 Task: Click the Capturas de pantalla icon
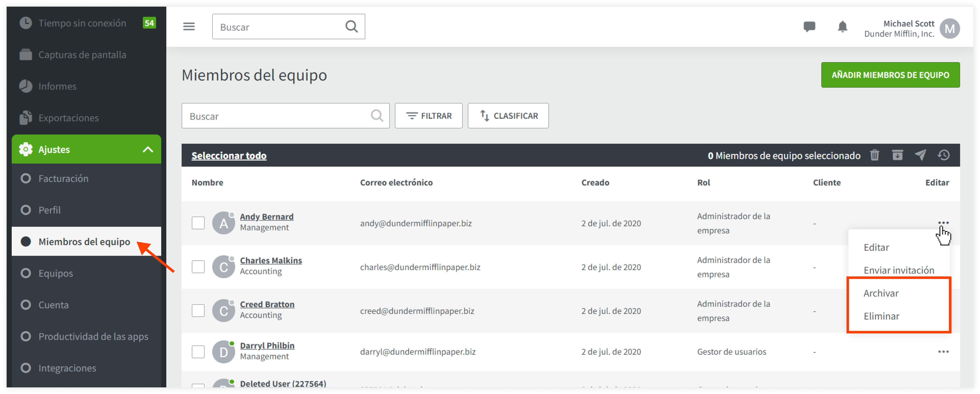tap(25, 55)
